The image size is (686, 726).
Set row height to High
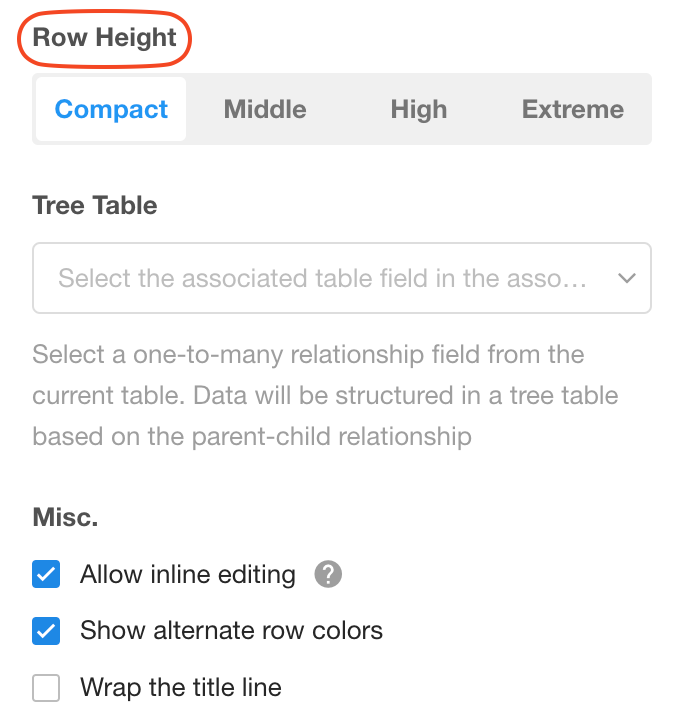pyautogui.click(x=418, y=109)
